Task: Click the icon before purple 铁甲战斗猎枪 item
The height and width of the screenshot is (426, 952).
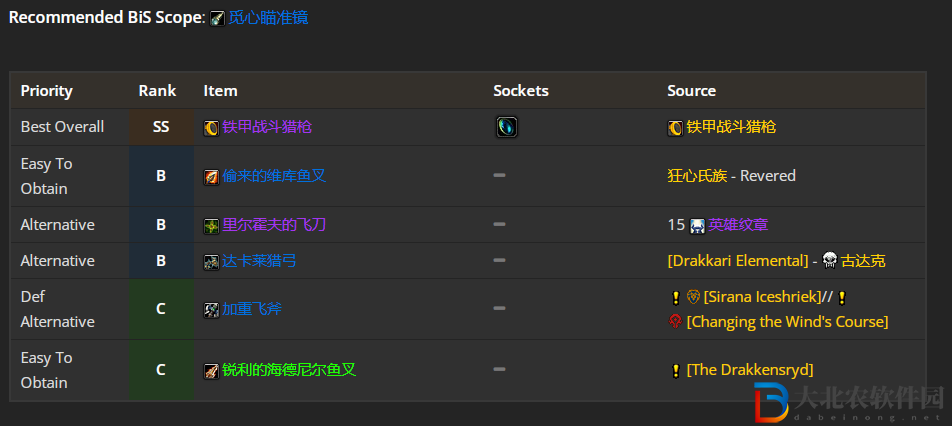Action: click(211, 128)
